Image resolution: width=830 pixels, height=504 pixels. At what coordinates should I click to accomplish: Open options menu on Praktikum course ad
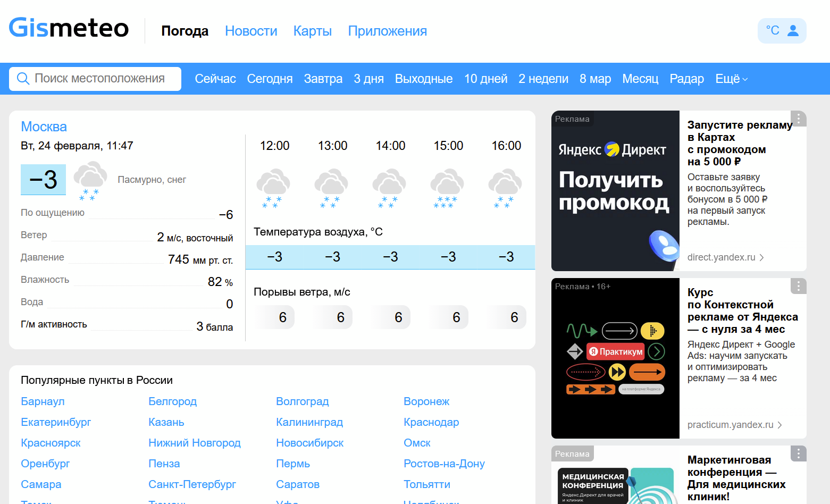point(798,286)
